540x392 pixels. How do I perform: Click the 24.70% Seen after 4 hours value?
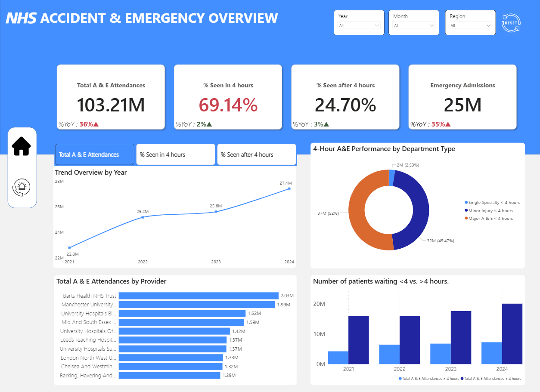coord(345,105)
